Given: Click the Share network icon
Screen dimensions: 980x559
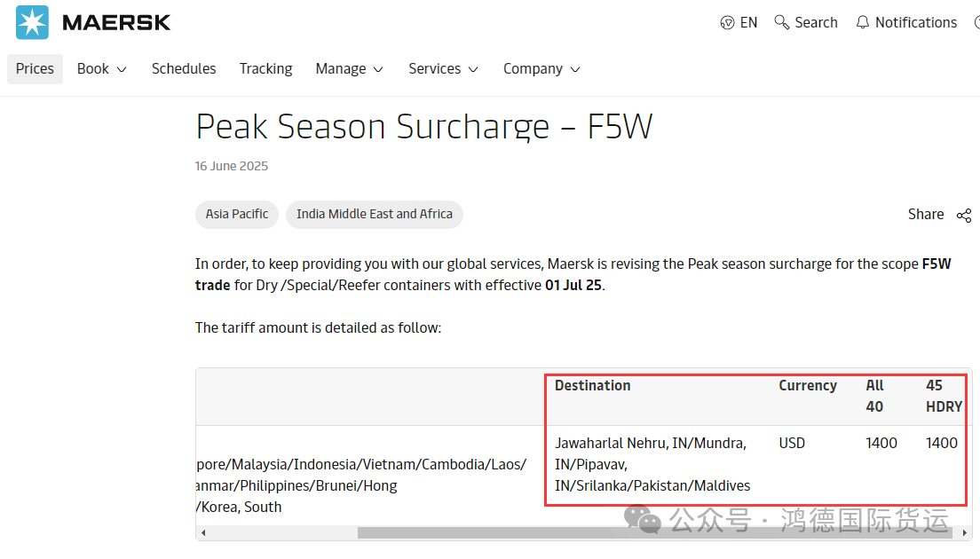Looking at the screenshot, I should coord(964,216).
